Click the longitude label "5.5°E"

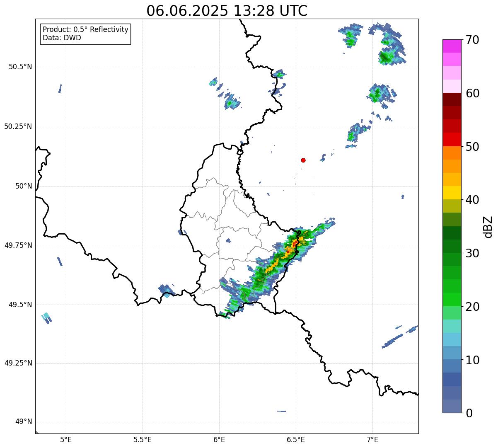143,440
